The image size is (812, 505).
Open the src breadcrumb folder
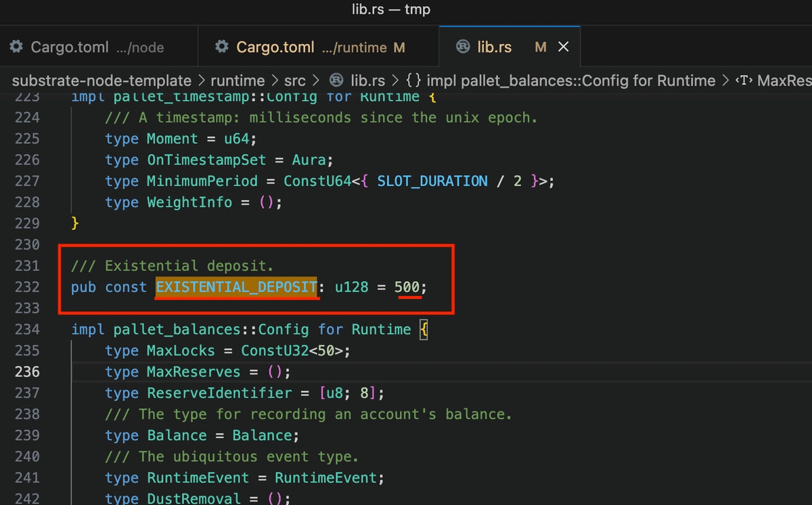pyautogui.click(x=294, y=81)
